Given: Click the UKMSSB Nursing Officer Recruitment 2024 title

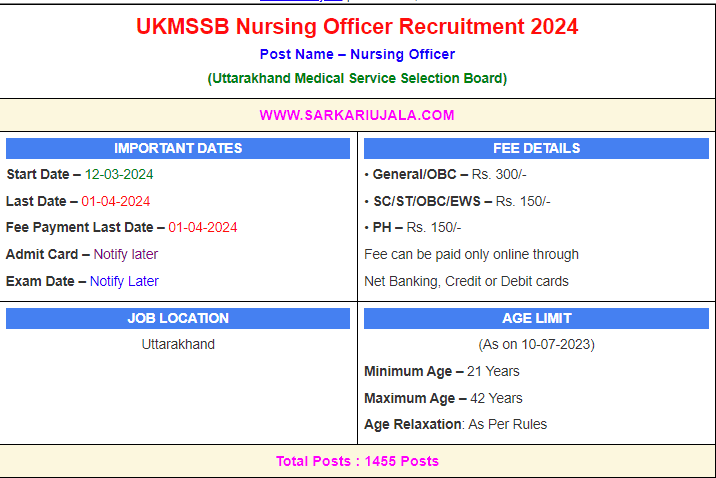Looking at the screenshot, I should pos(357,27).
